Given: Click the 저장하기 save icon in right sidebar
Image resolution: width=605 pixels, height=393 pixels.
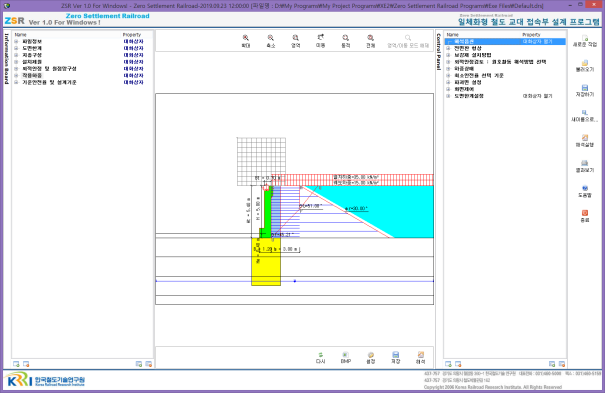Looking at the screenshot, I should click(x=585, y=88).
